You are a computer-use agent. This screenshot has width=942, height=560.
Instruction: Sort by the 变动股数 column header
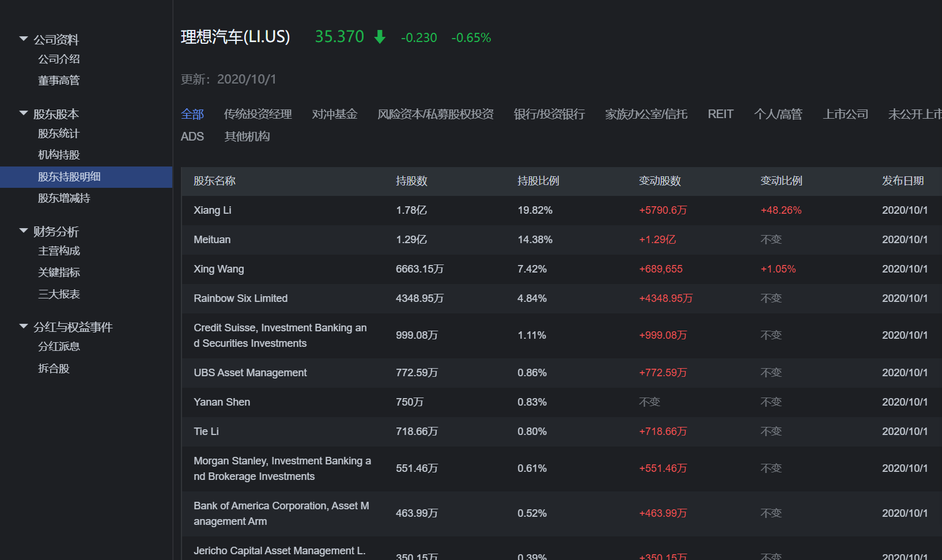coord(660,181)
